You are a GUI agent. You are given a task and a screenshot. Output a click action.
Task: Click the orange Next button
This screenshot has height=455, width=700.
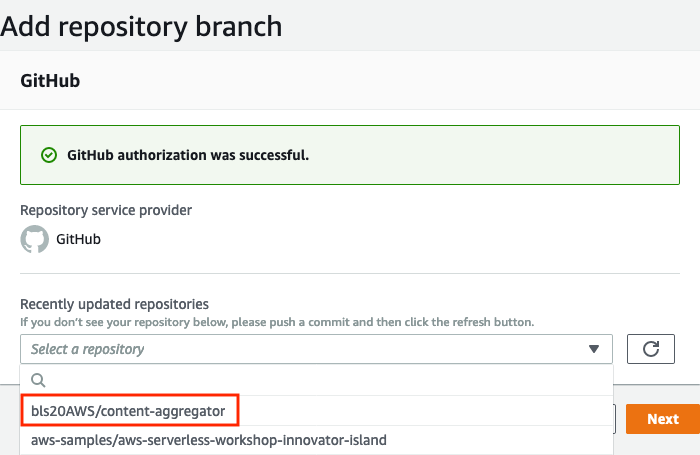[662, 419]
